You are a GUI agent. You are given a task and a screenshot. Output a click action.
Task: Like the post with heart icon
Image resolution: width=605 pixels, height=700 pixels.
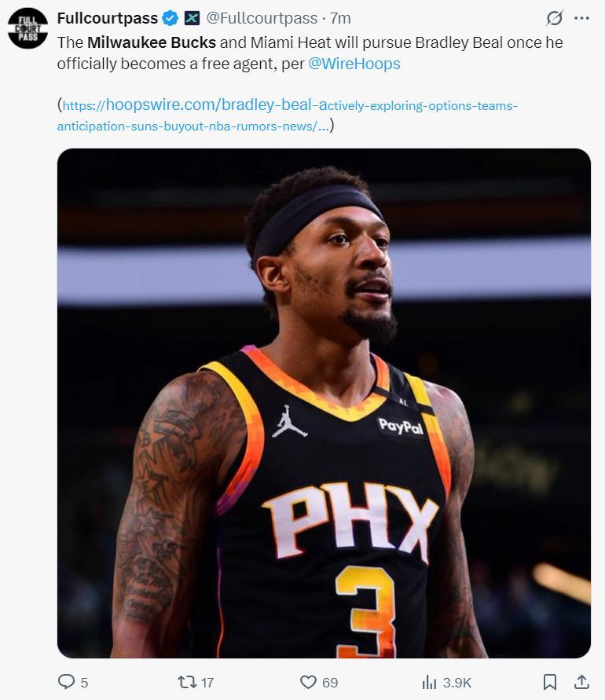[308, 682]
